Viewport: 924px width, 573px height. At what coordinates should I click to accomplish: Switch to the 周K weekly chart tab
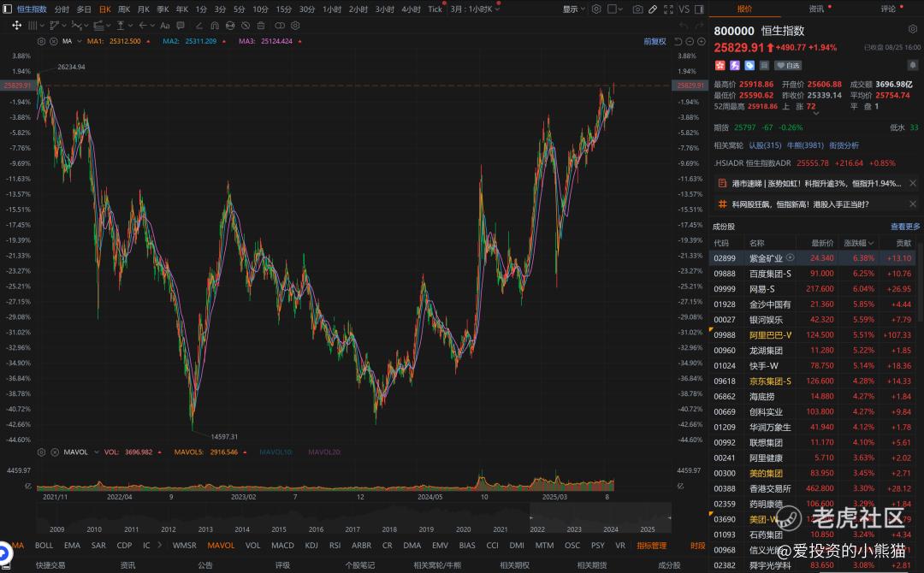124,9
